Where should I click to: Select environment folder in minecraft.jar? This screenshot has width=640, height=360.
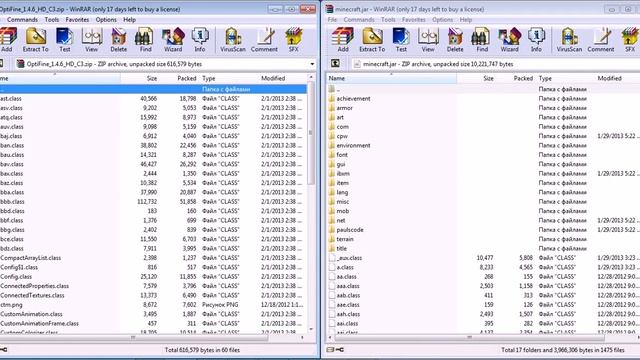(x=353, y=146)
